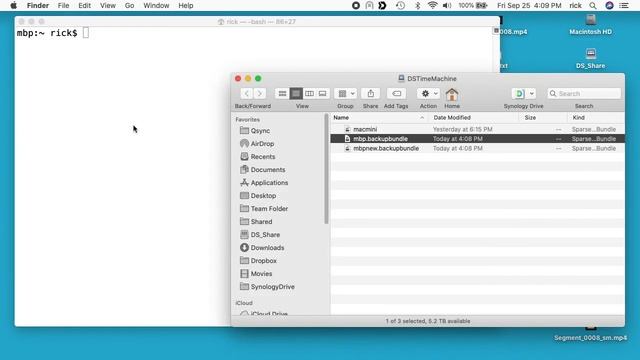Click the battery status in menu bar
This screenshot has width=640, height=360.
[x=473, y=6]
